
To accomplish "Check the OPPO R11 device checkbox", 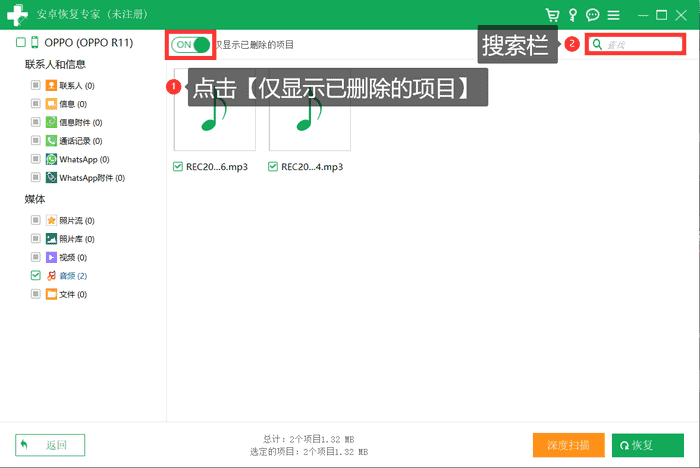I will 21,43.
